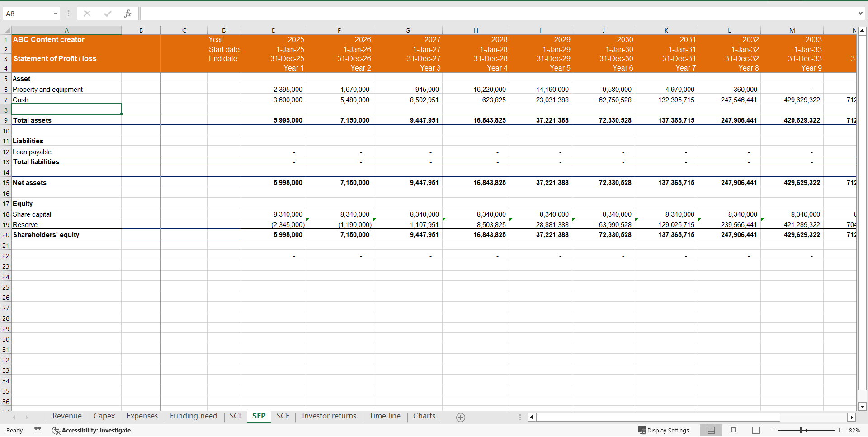Click the 82% zoom level
The width and height of the screenshot is (868, 437).
point(854,430)
